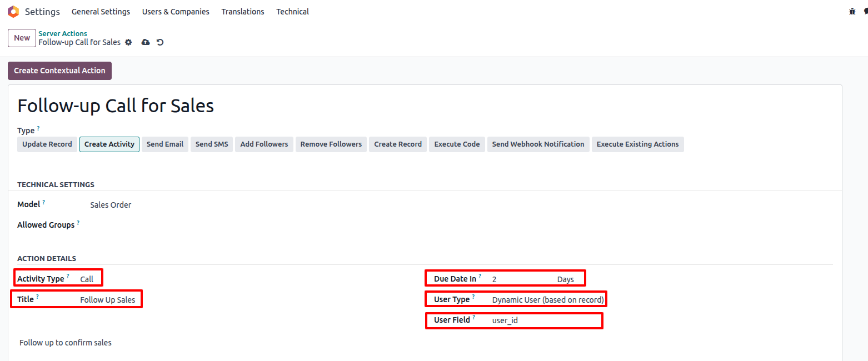Open the gear actions menu icon
The image size is (868, 361).
click(128, 42)
